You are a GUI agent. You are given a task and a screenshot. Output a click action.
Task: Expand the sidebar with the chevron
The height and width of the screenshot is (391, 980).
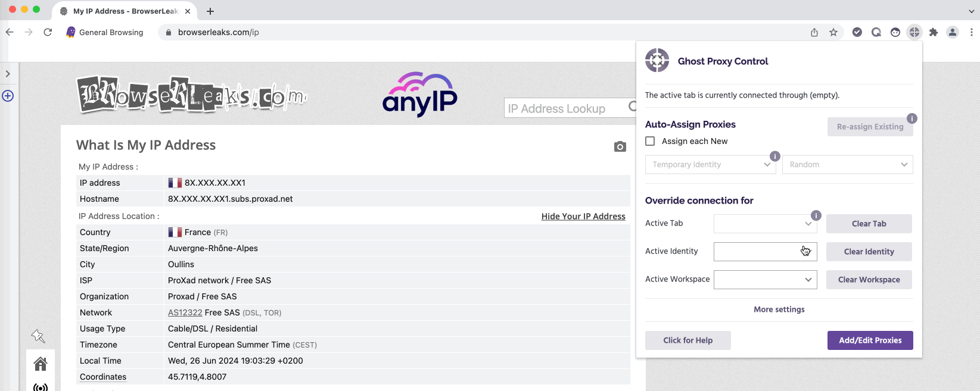[8, 74]
